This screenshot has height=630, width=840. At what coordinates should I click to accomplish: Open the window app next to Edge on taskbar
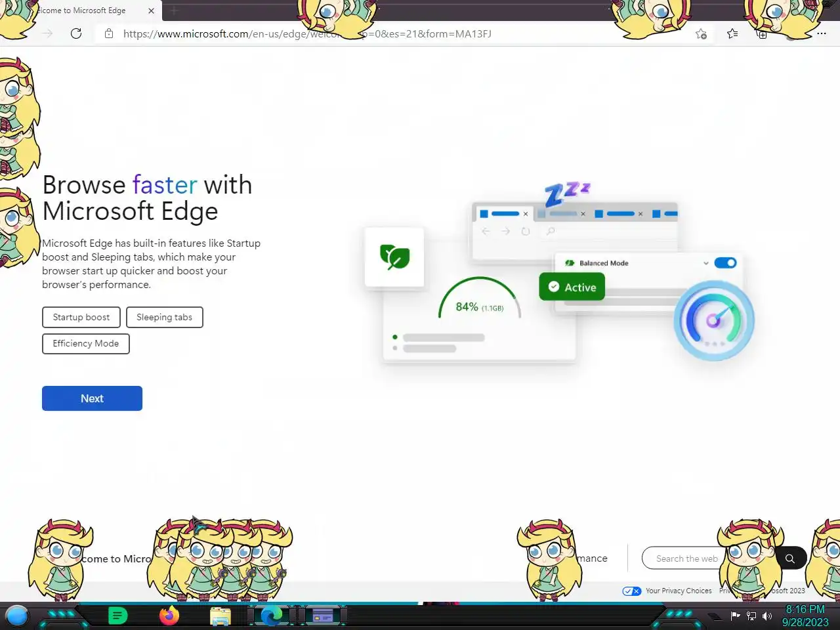323,616
